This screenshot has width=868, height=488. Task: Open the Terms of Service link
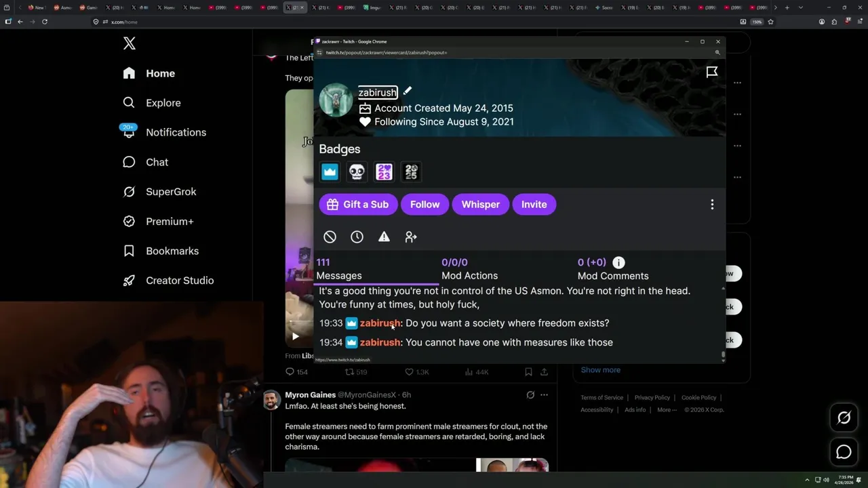tap(601, 398)
